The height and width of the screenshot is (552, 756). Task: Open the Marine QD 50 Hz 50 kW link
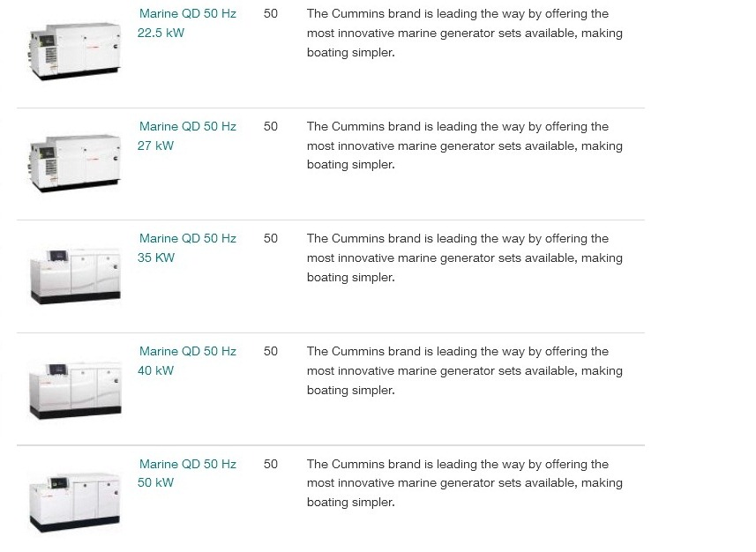tap(187, 473)
